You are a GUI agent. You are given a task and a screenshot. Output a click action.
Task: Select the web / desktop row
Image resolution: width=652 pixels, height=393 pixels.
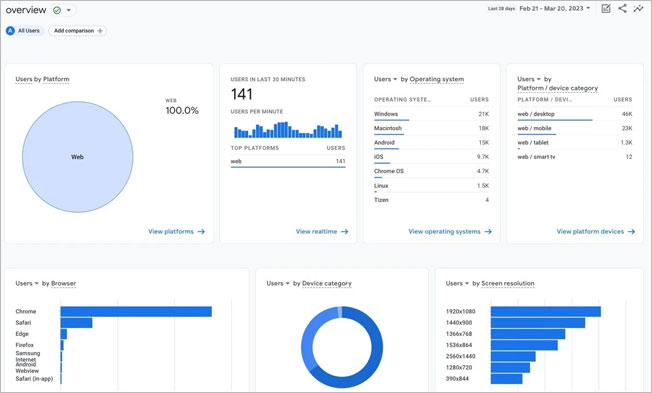(575, 114)
